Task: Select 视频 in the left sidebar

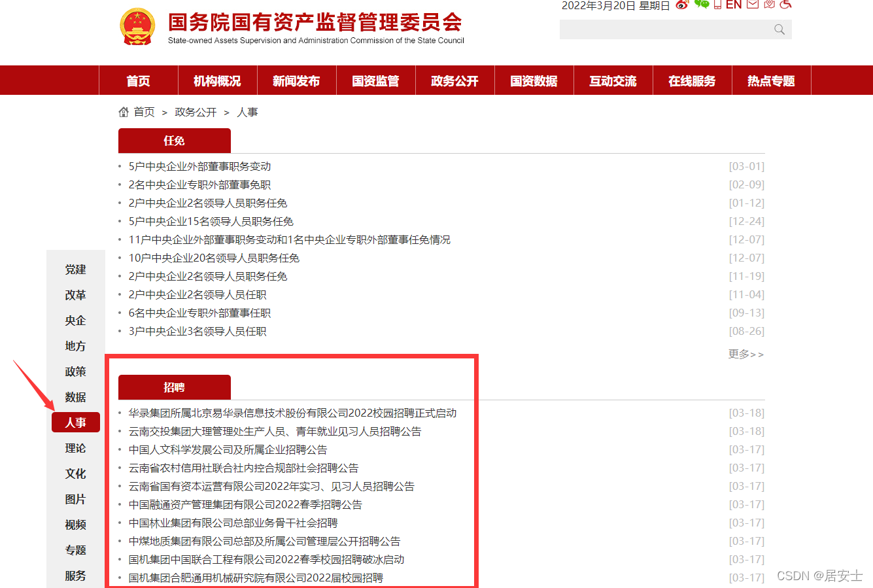Action: (75, 525)
